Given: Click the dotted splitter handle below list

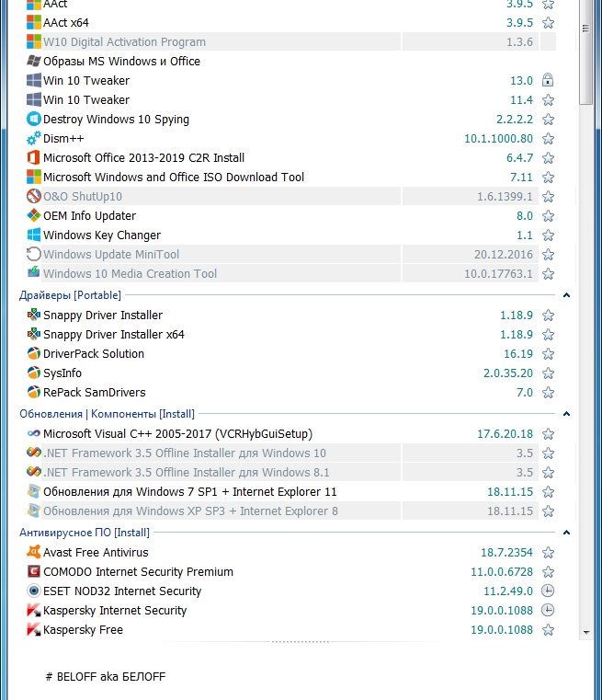Looking at the screenshot, I should 300,641.
